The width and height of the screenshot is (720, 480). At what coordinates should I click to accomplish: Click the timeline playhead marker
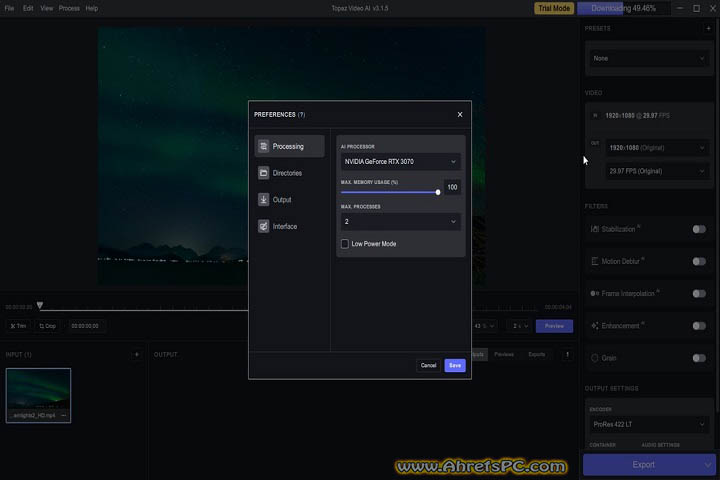[40, 305]
